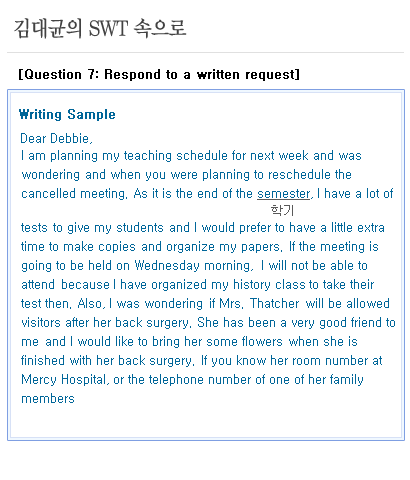
Task: Click the Korean annotation 학기
Action: click(282, 210)
